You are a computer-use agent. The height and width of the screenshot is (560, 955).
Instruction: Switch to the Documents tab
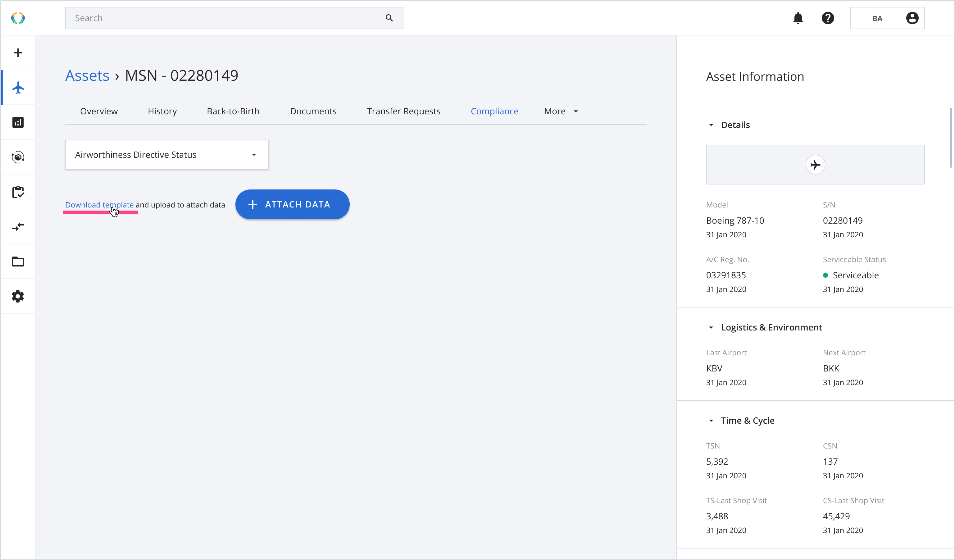313,111
